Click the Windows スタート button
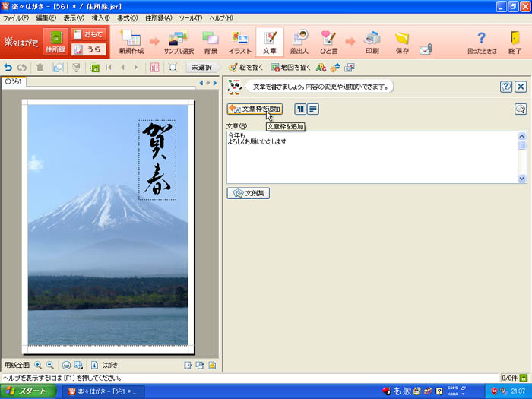532x399 pixels. pos(29,391)
